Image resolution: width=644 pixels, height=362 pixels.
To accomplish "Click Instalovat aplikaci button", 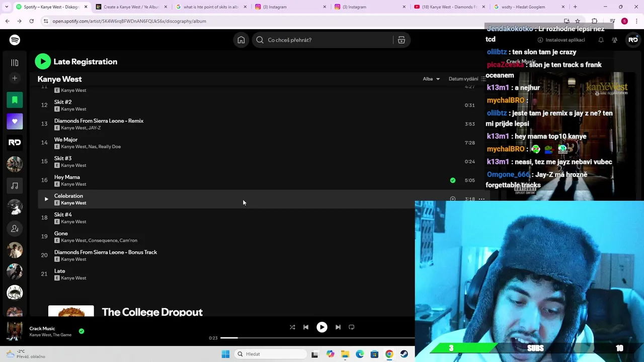I will (x=561, y=40).
